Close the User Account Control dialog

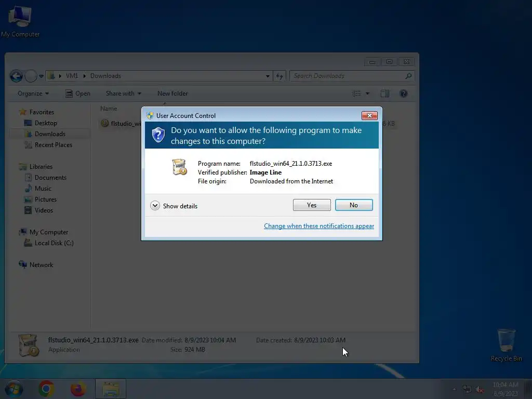pos(369,116)
